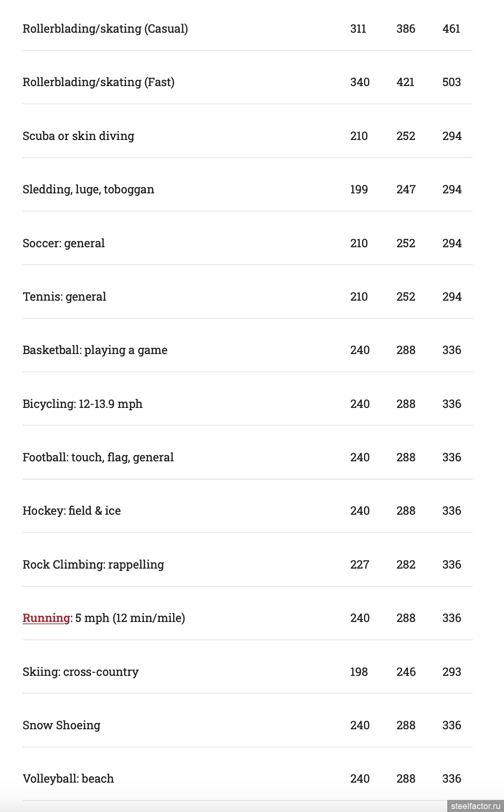Click the Football: touch, flag, general row

pos(247,457)
